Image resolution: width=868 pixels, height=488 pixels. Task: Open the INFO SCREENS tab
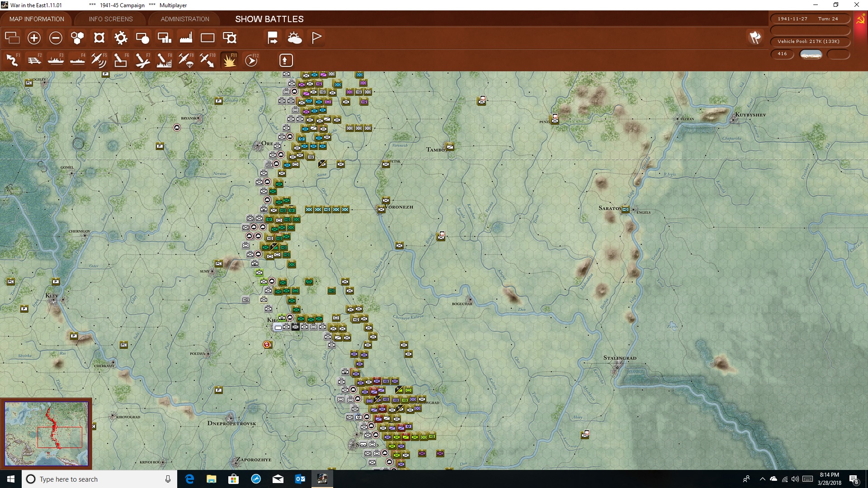pyautogui.click(x=111, y=19)
